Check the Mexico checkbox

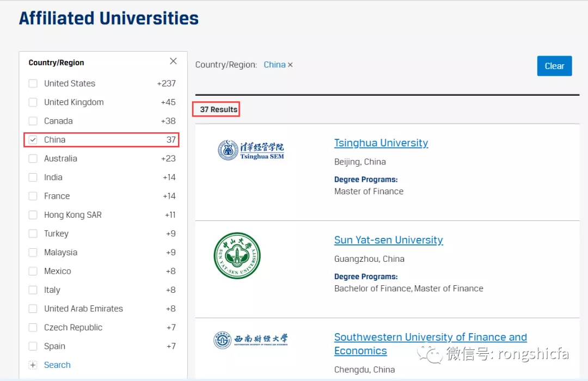pos(33,271)
